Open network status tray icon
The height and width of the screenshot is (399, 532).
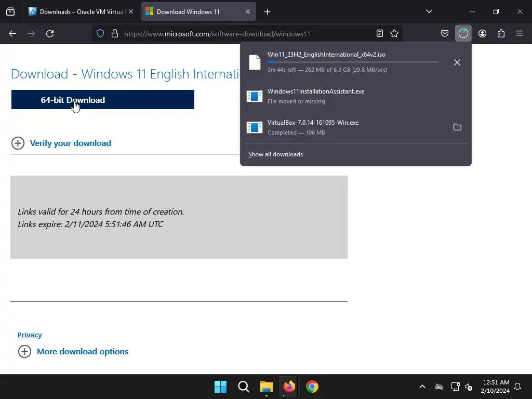[x=455, y=387]
